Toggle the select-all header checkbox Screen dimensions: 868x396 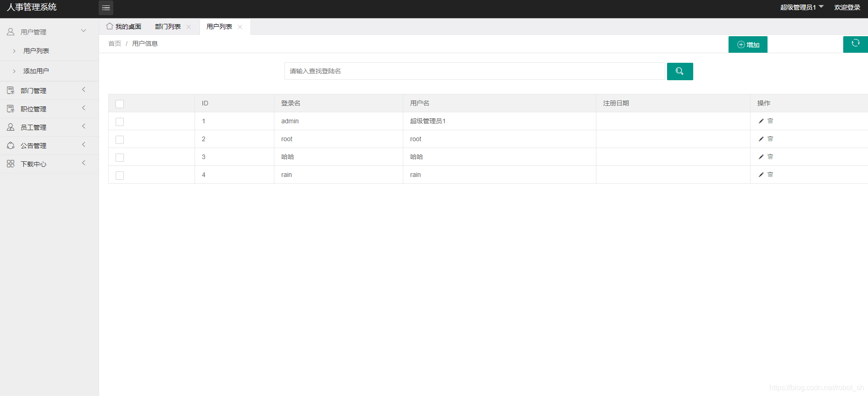120,104
